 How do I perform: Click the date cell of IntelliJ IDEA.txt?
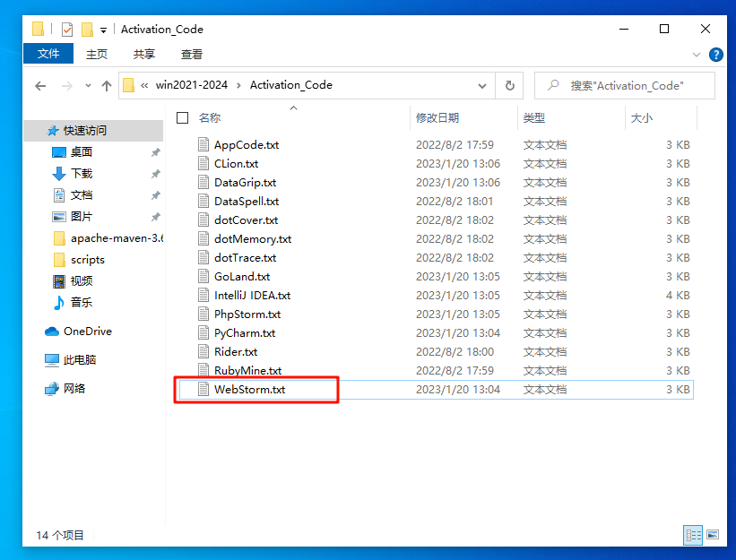[458, 296]
